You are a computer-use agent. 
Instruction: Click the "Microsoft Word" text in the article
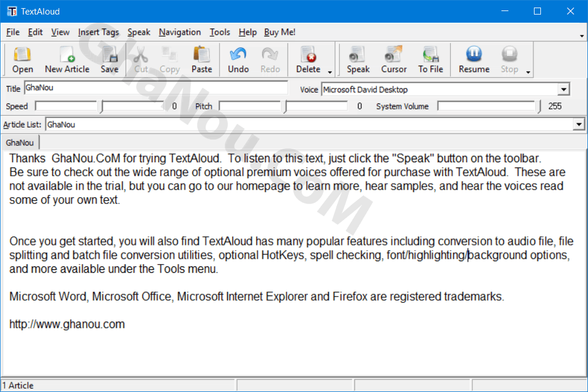[x=48, y=296]
